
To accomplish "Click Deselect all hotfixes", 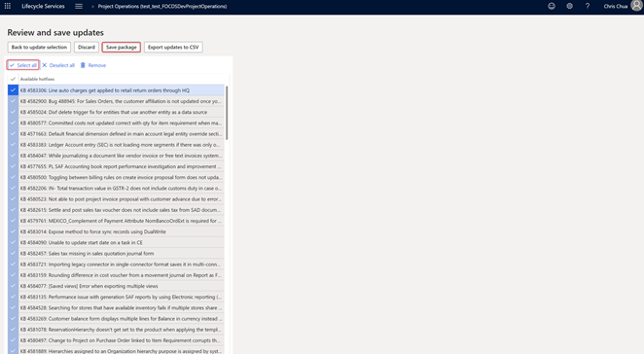I will click(x=58, y=65).
